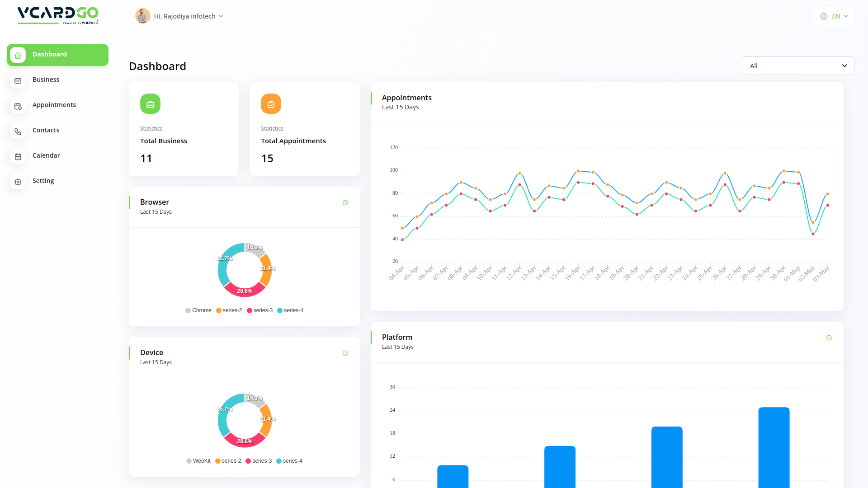The height and width of the screenshot is (488, 868).
Task: Click the Business card icon in sidebar
Action: point(18,80)
